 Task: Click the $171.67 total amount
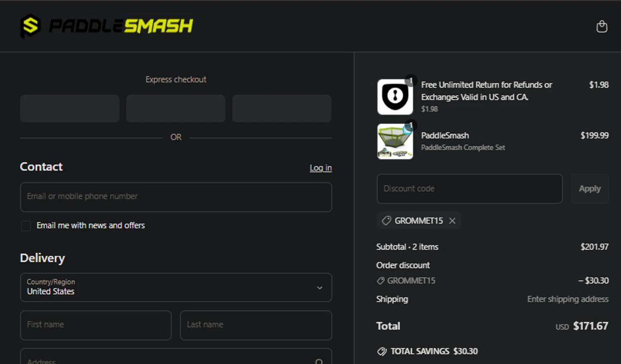[590, 326]
